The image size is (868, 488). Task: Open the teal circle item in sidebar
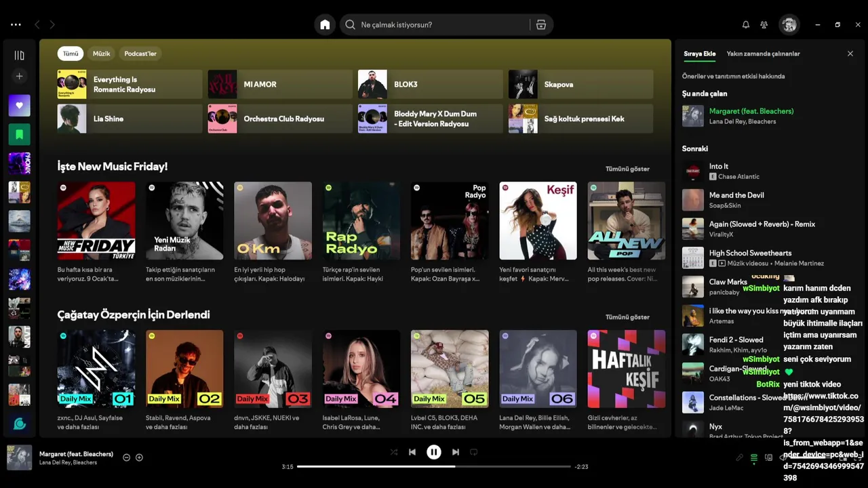tap(19, 424)
